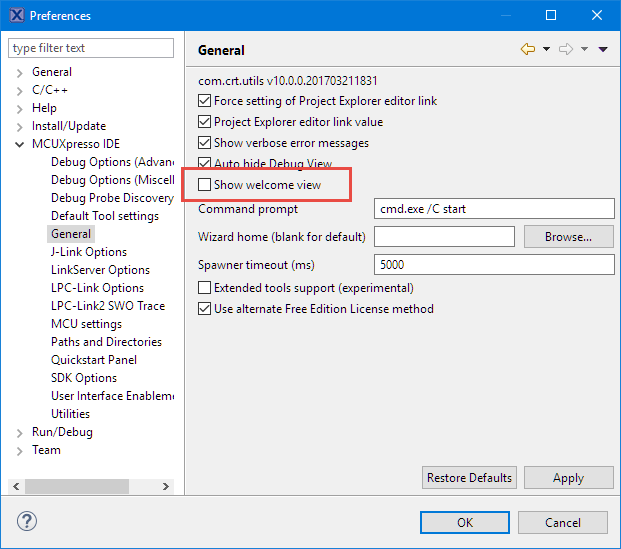Open the MCU settings preference page

pos(86,324)
